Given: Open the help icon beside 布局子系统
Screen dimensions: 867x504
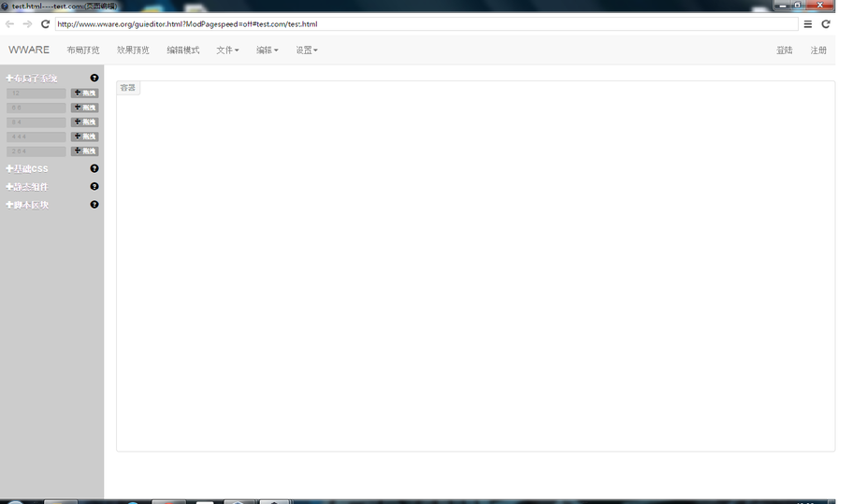Looking at the screenshot, I should pyautogui.click(x=94, y=78).
